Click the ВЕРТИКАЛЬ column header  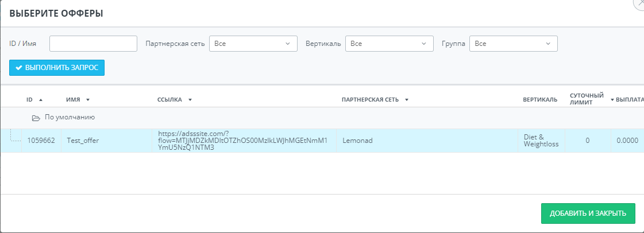(x=540, y=100)
